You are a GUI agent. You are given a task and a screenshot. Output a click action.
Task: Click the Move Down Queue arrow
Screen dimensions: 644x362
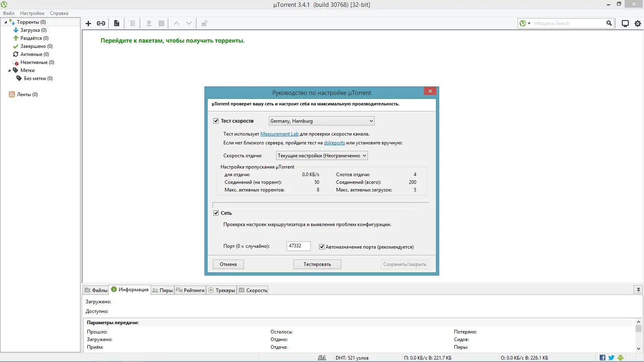pos(189,23)
